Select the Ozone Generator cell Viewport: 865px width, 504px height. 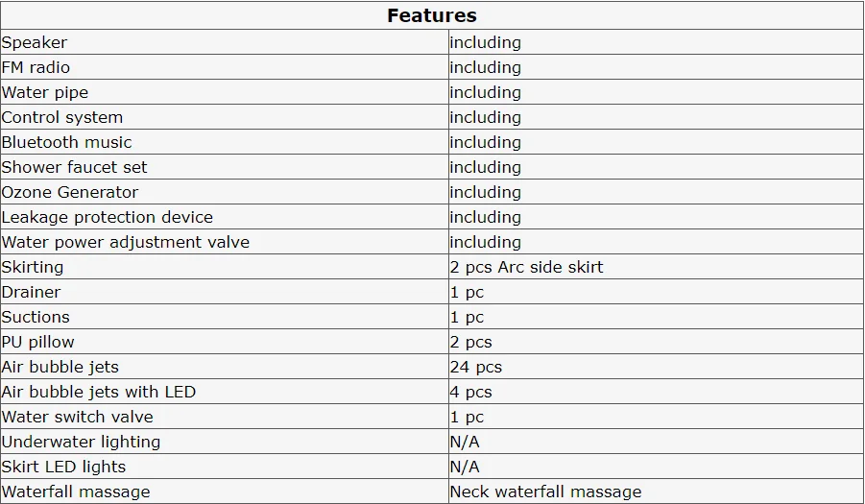tap(225, 192)
